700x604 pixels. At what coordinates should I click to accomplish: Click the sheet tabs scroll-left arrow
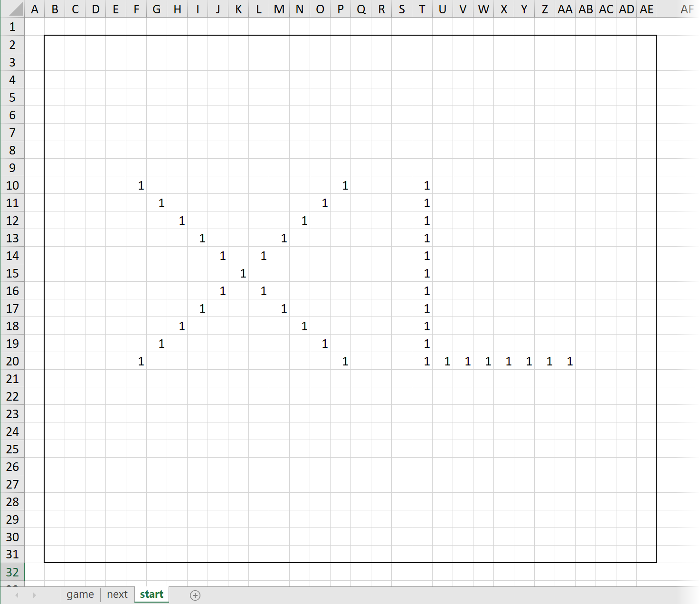tap(17, 595)
